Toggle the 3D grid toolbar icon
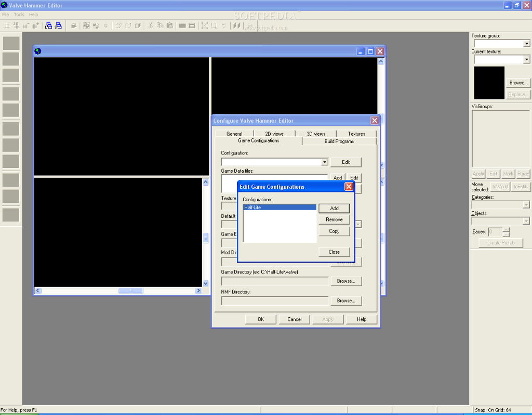This screenshot has width=532, height=415. click(x=16, y=25)
